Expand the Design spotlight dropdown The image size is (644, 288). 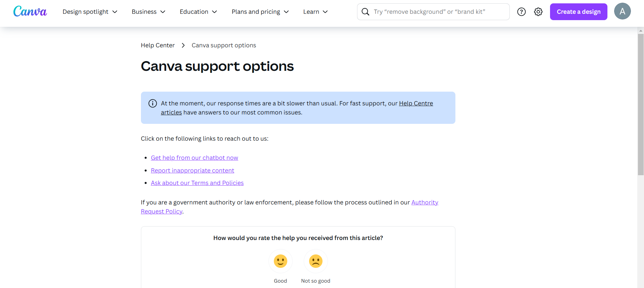90,12
